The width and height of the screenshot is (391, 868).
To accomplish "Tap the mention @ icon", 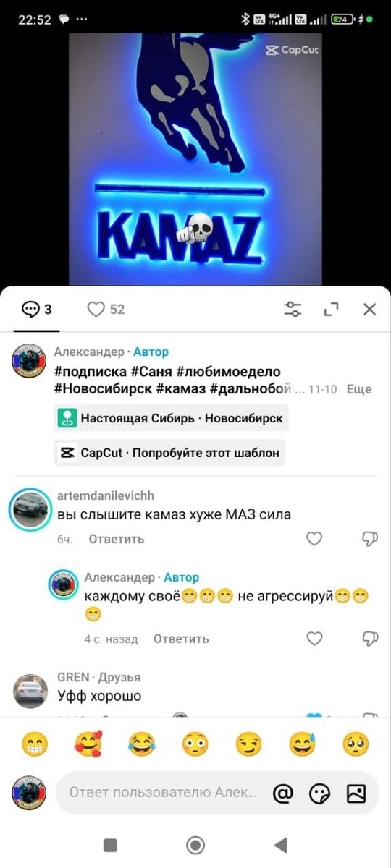I will click(283, 793).
